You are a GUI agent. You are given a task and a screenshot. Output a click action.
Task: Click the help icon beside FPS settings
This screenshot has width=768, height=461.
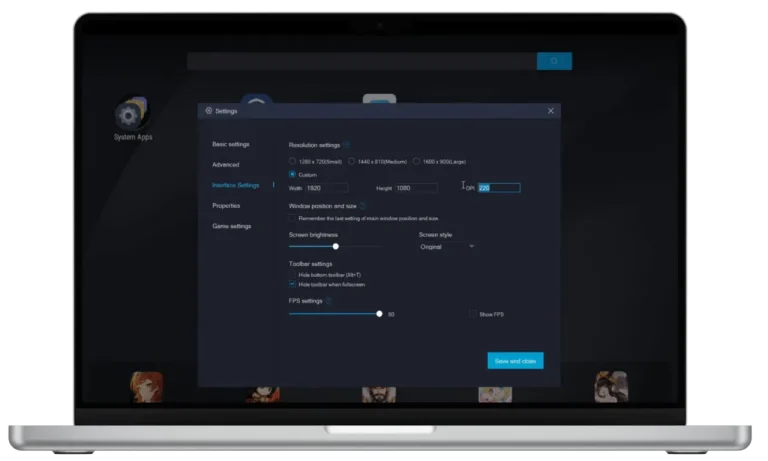point(329,301)
